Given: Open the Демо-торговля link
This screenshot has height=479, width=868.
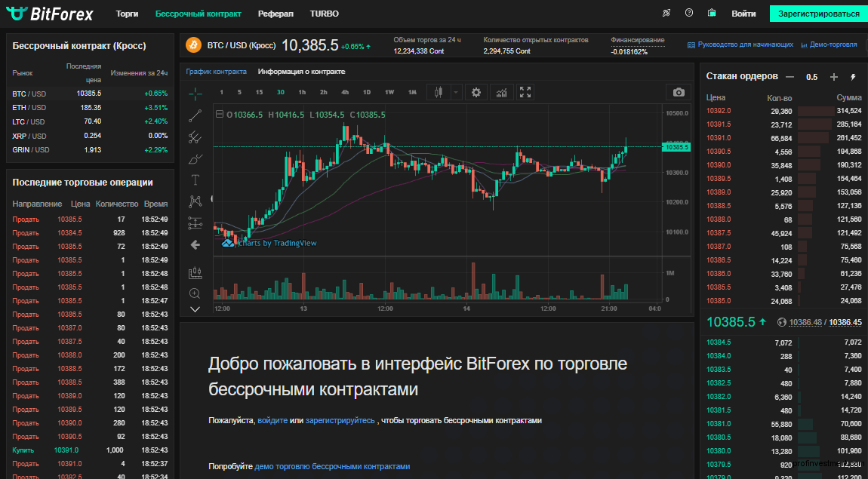Looking at the screenshot, I should (x=829, y=45).
